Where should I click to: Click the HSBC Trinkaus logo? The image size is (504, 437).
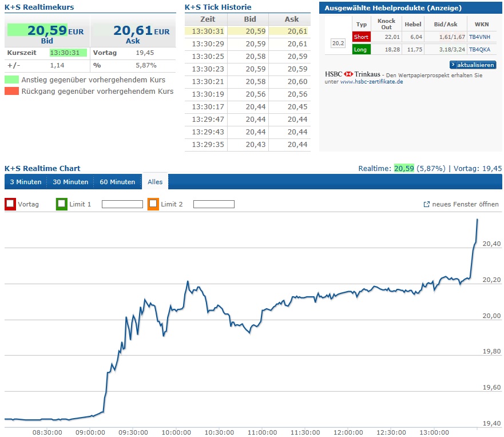(x=352, y=74)
